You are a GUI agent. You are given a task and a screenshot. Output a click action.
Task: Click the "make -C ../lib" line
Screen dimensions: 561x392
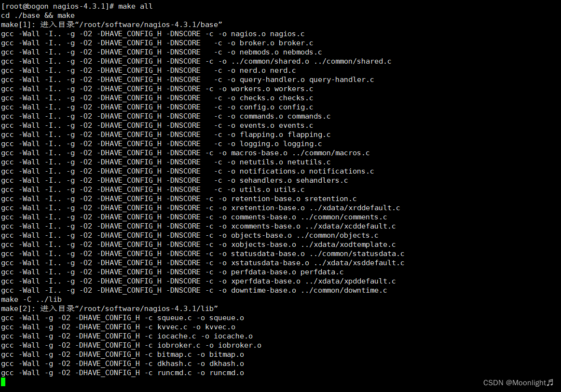click(x=31, y=299)
